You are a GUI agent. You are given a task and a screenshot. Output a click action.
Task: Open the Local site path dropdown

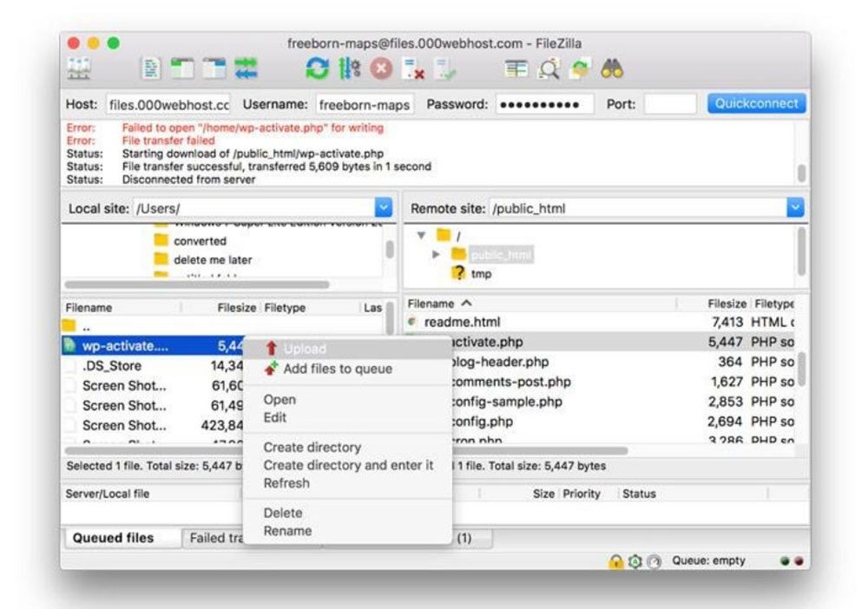tap(383, 208)
